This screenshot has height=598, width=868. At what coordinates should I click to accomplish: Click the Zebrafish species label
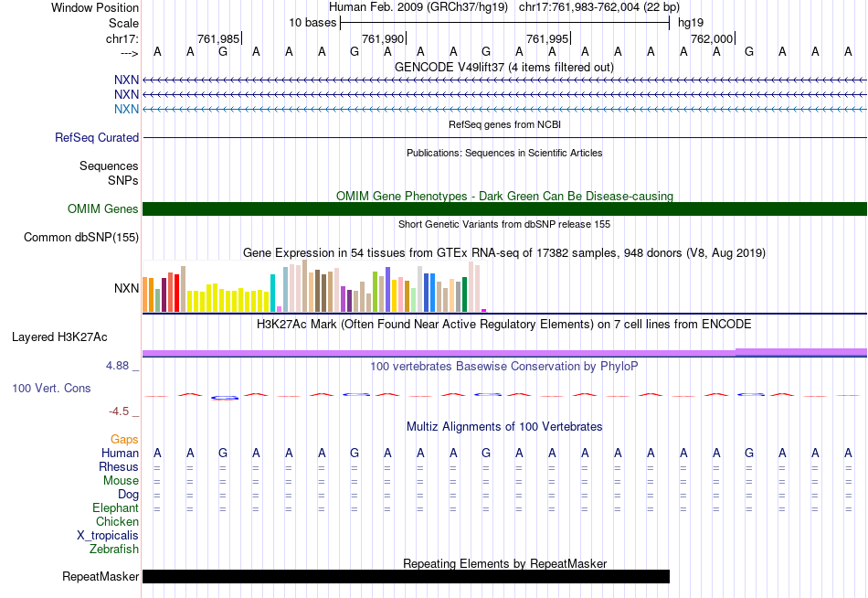tap(114, 550)
